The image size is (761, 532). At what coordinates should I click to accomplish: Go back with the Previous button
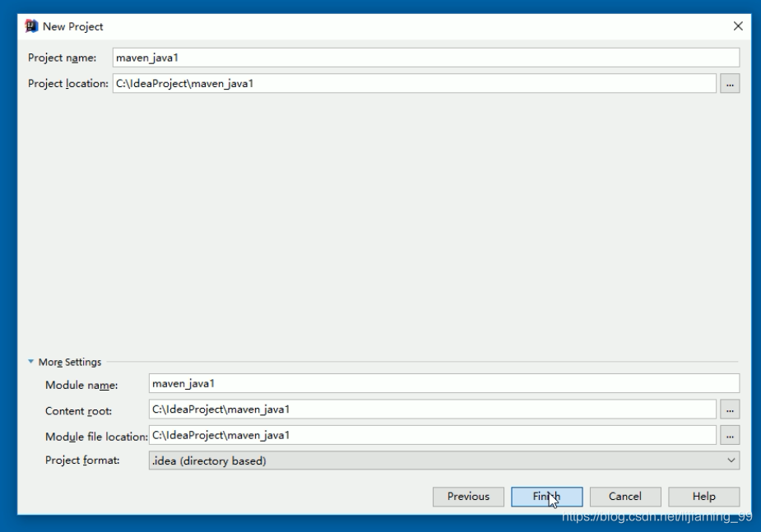tap(468, 497)
